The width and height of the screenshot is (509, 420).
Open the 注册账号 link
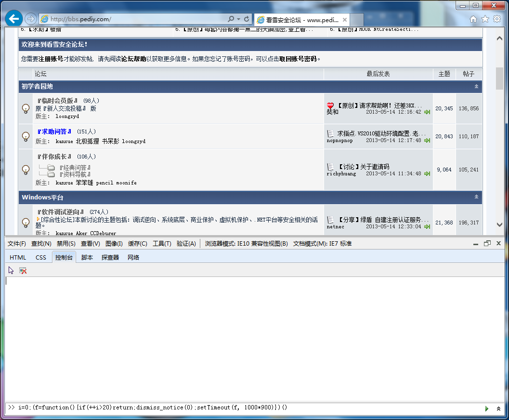[51, 59]
